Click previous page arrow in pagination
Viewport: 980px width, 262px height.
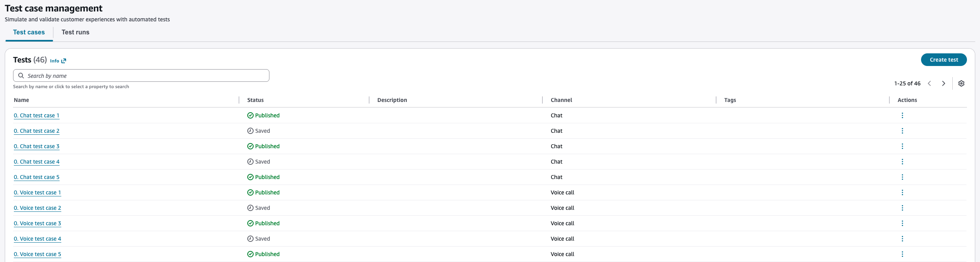tap(929, 83)
